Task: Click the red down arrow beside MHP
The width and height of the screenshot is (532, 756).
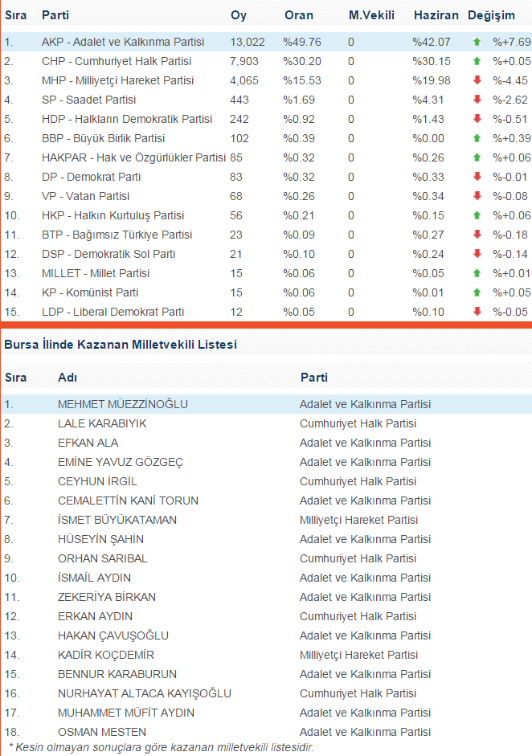Action: [477, 80]
